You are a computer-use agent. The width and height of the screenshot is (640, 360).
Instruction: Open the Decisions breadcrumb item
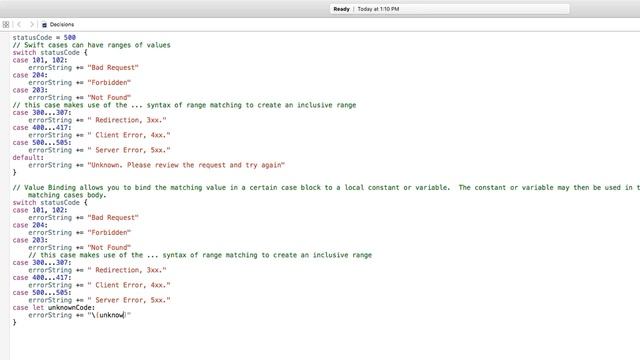tap(62, 24)
